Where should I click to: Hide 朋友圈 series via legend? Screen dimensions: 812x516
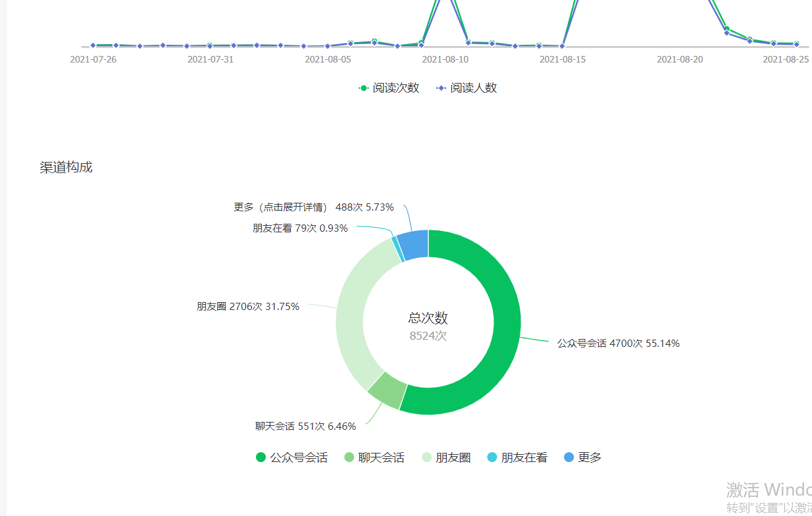445,457
